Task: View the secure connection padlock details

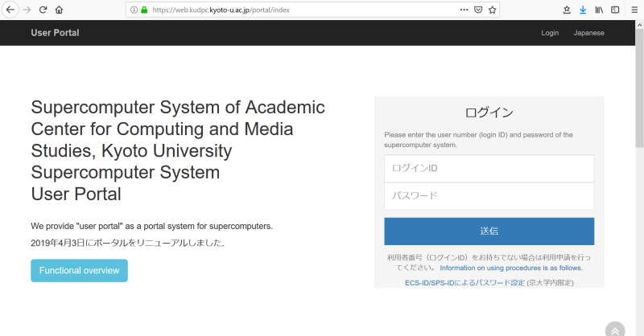Action: 144,10
